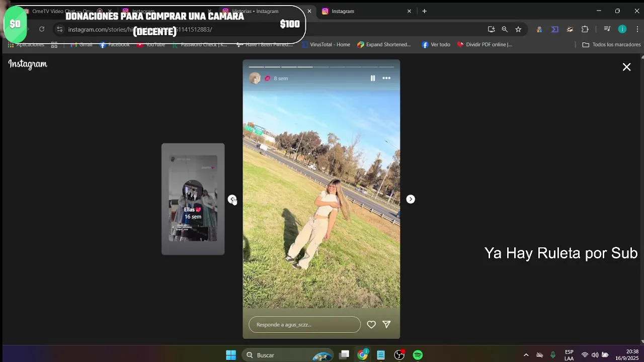Open the Wi-Fi network tray icon
Screen dimensions: 644x362
(585, 355)
